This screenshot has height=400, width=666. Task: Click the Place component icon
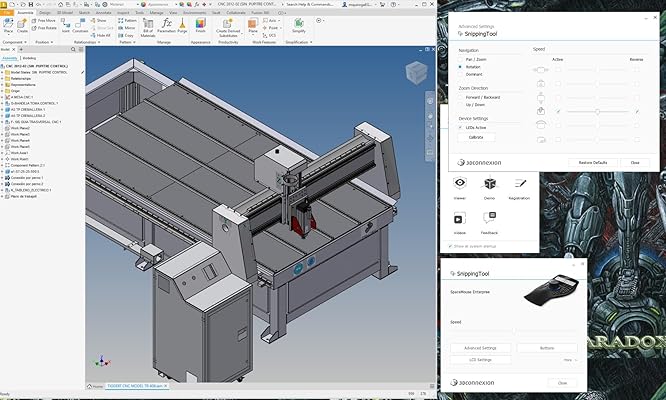click(x=9, y=23)
